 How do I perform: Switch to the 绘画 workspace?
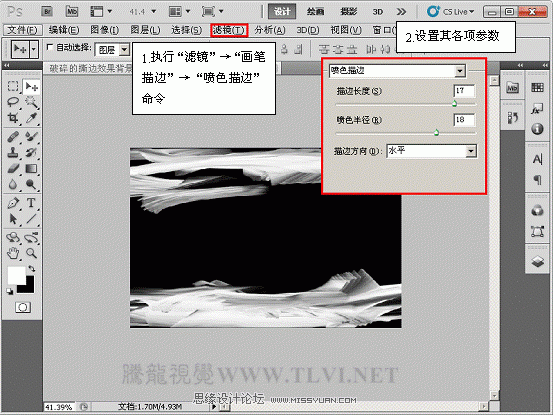click(315, 12)
